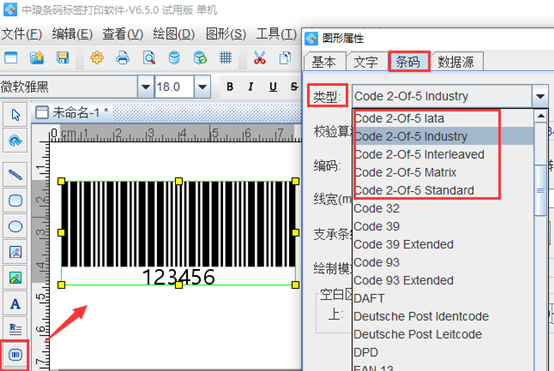554x371 pixels.
Task: Choose Deutsche Post Identcode
Action: tap(443, 317)
